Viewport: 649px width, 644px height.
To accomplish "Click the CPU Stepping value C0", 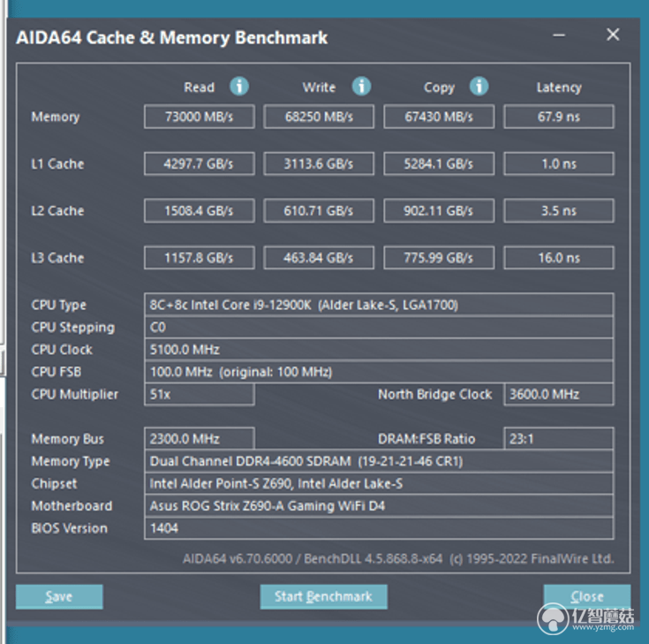I will tap(379, 327).
